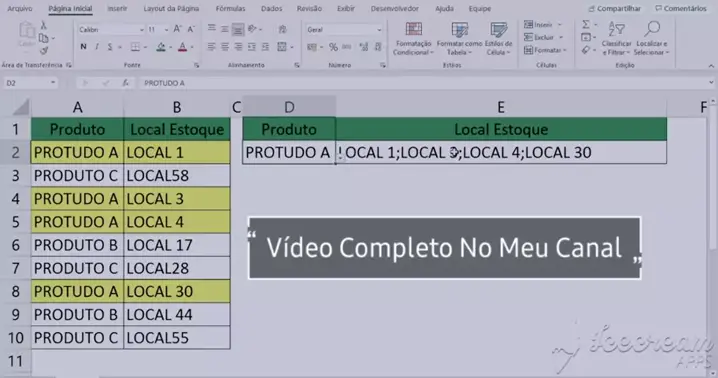
Task: Open the font color red A swatch
Action: [x=182, y=47]
